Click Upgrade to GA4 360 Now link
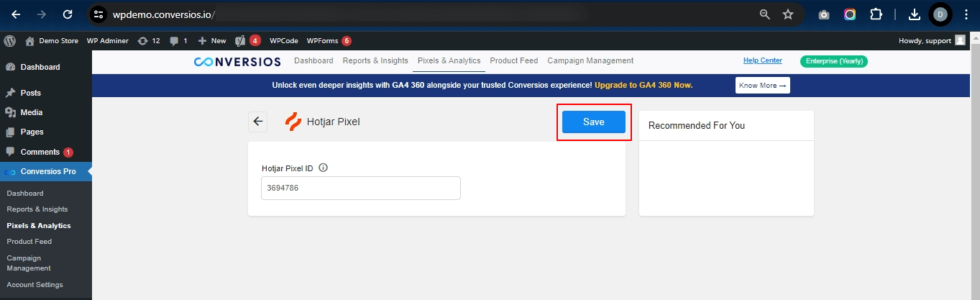 click(x=644, y=85)
